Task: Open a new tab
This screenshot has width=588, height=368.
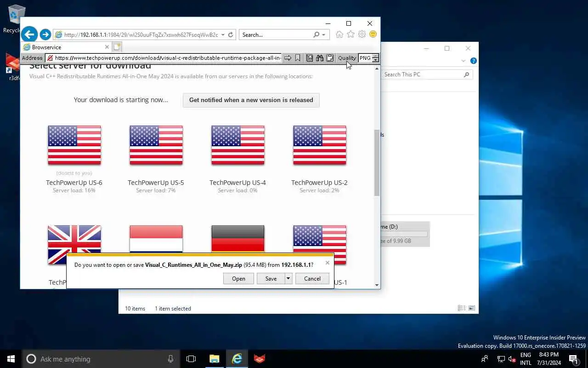Action: 117,47
